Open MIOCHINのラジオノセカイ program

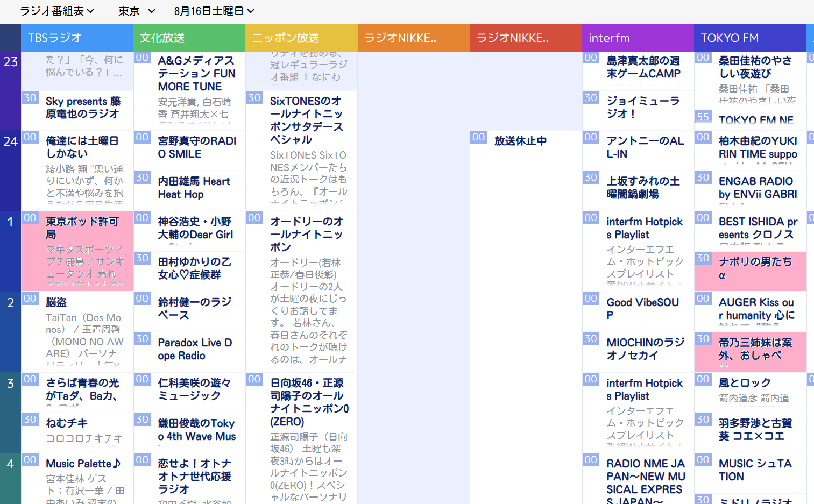pyautogui.click(x=638, y=352)
